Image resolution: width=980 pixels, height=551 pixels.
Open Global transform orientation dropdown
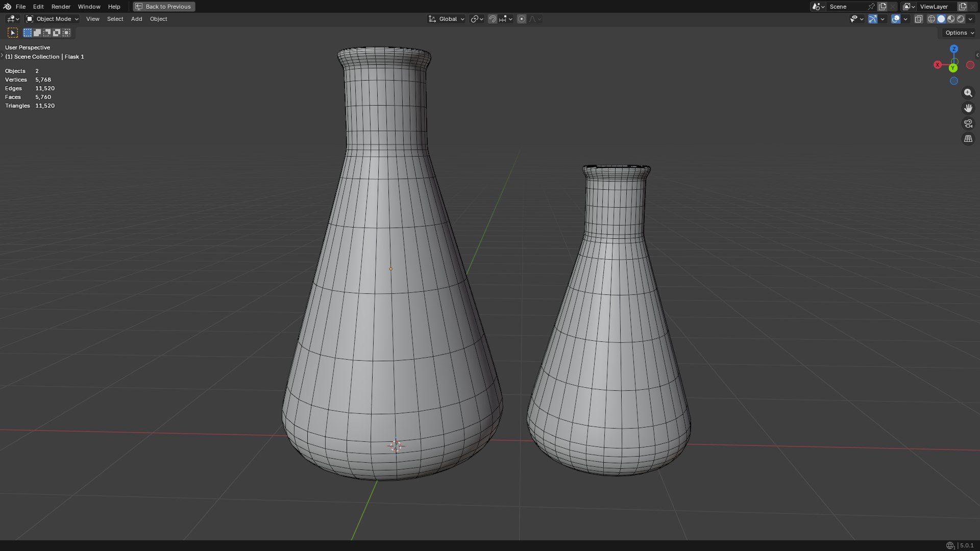pyautogui.click(x=447, y=19)
